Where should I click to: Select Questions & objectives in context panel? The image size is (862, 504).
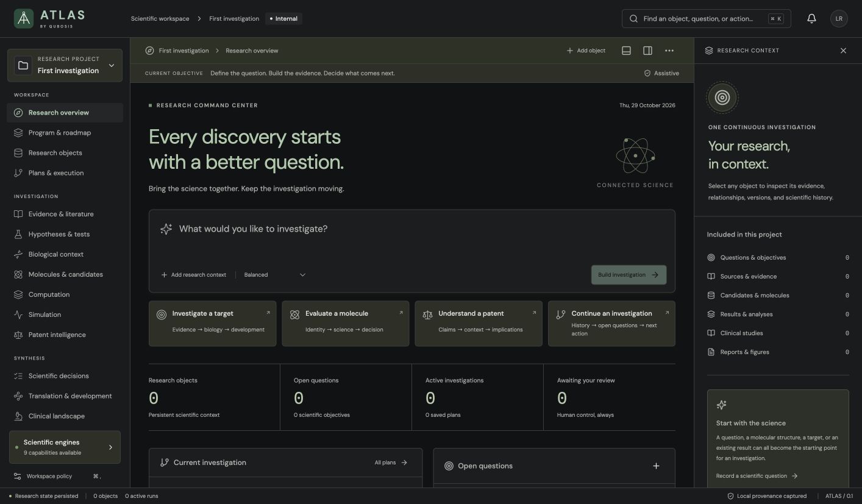point(778,258)
